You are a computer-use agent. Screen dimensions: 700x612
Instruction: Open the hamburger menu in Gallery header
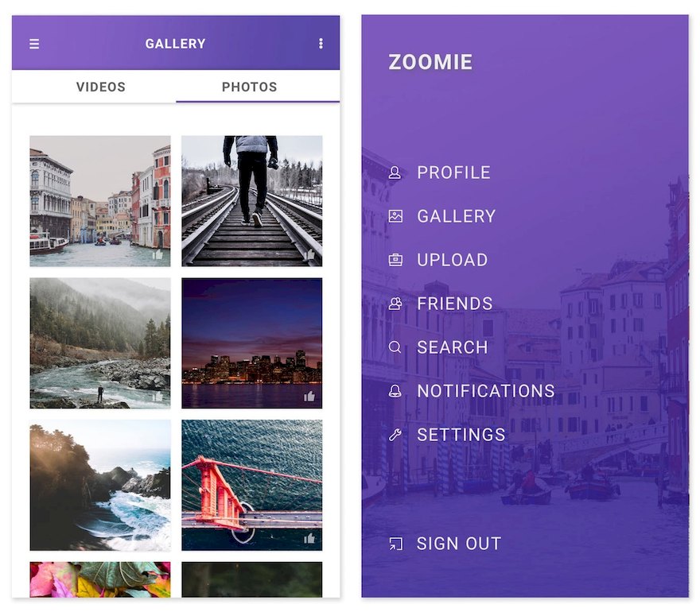(x=34, y=44)
